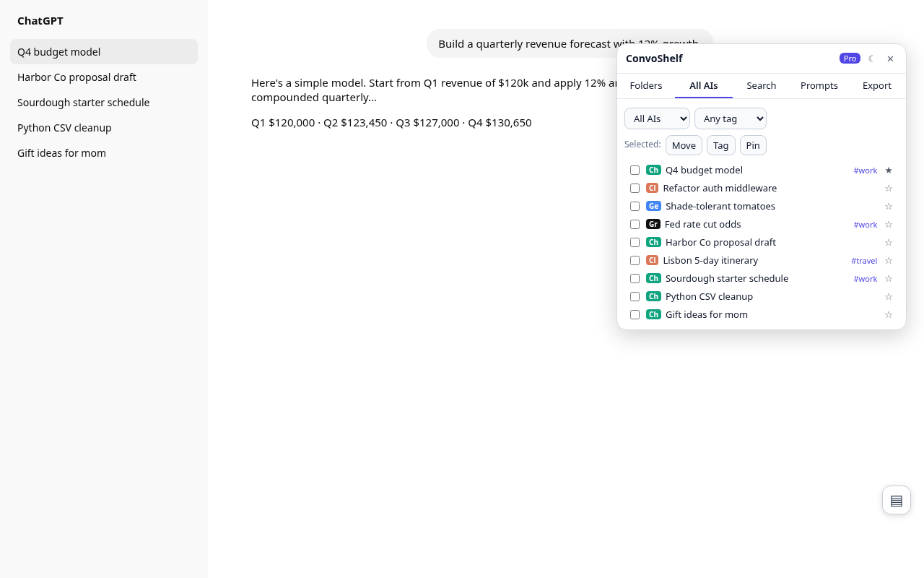Star the Sourdough starter schedule row
The width and height of the screenshot is (924, 578).
pos(889,279)
